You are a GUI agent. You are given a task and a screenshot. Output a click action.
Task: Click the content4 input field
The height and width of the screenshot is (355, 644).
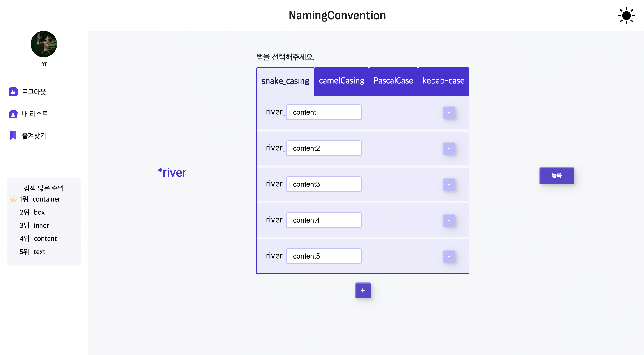324,220
